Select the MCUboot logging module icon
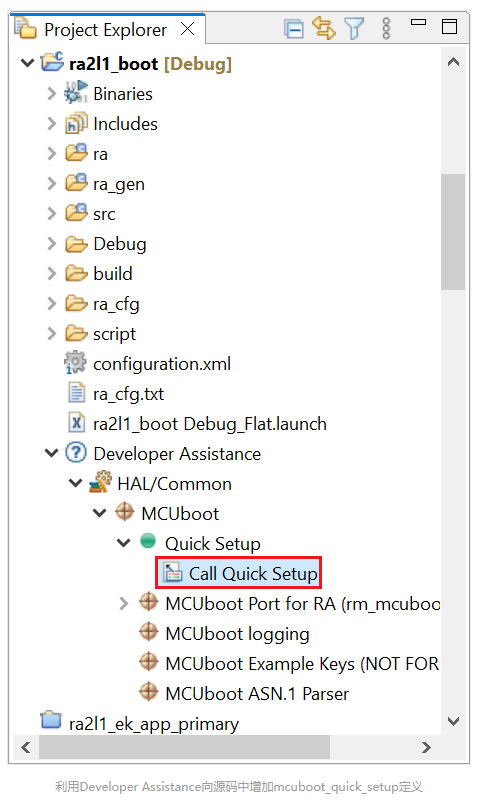The width and height of the screenshot is (478, 808). click(149, 632)
